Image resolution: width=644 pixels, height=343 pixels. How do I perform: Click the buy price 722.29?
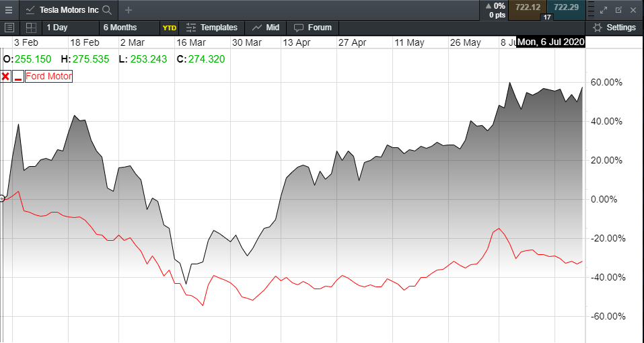pos(565,7)
